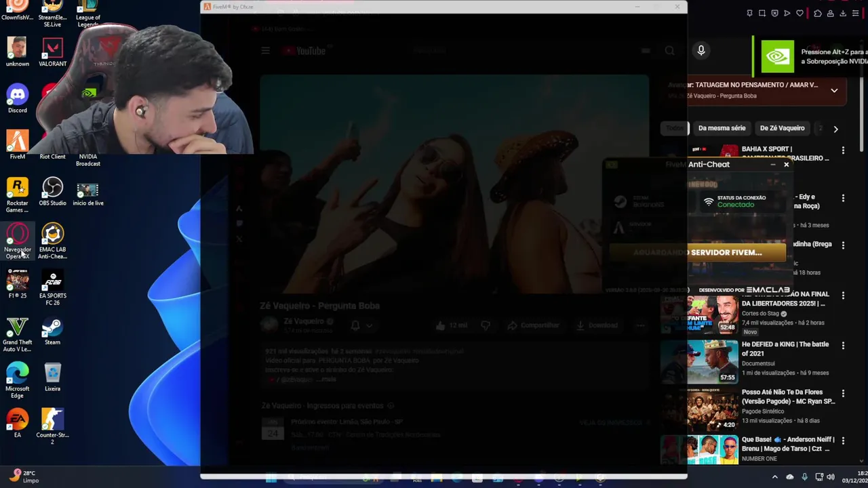868x488 pixels.
Task: Close the Anti-Cheat window
Action: click(x=786, y=165)
